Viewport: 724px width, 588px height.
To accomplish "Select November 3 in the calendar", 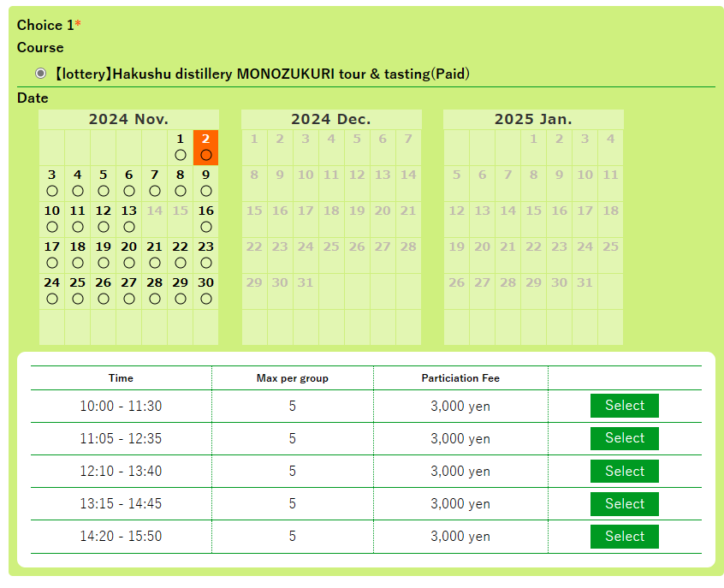I will point(51,184).
